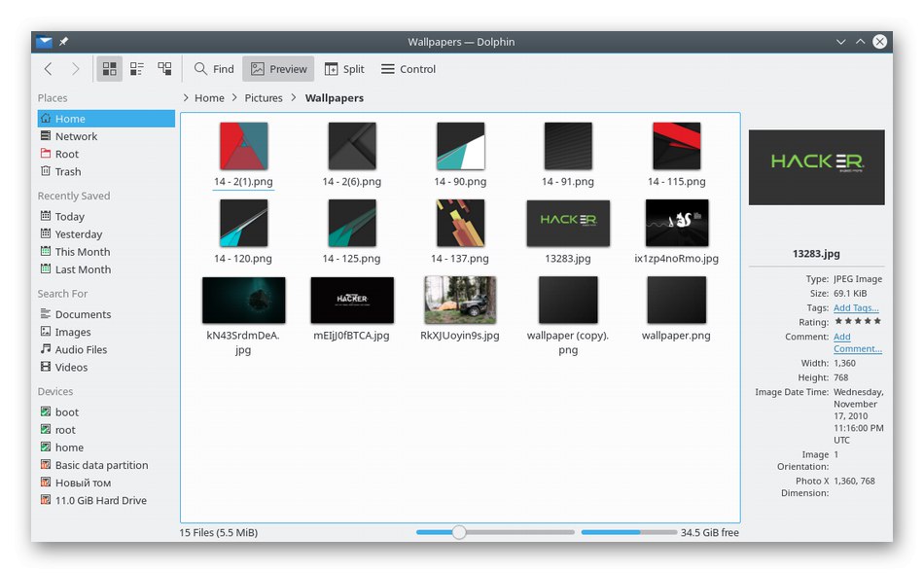
Task: Open 11.0 GiB Hard Drive
Action: 106,500
